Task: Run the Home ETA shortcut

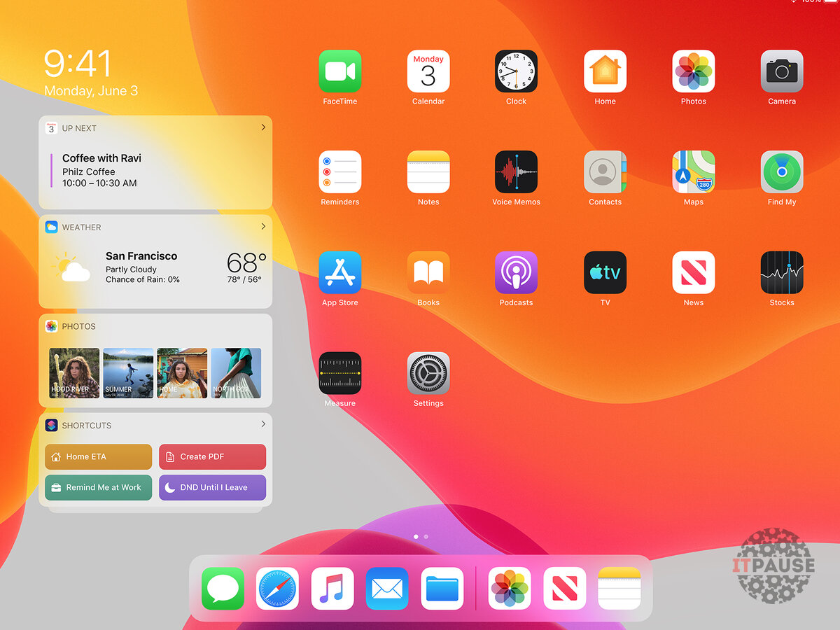Action: 99,456
